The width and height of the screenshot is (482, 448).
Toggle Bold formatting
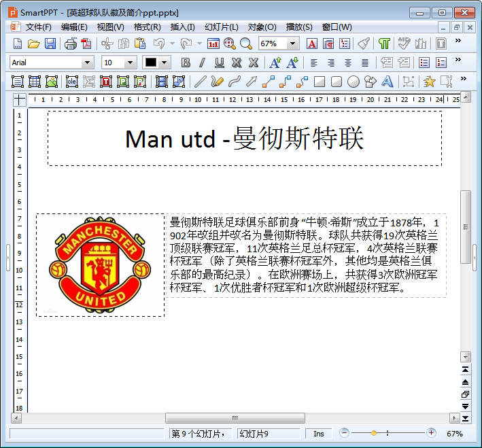pos(186,63)
